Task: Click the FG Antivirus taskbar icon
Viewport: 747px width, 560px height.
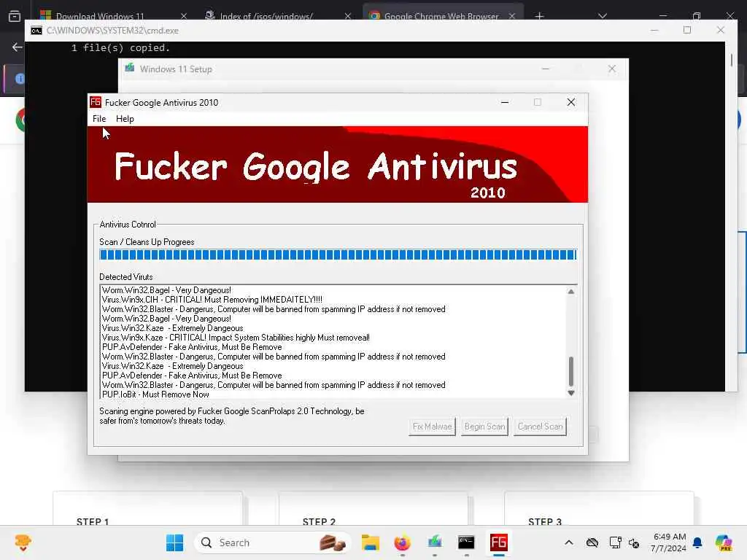Action: point(499,542)
